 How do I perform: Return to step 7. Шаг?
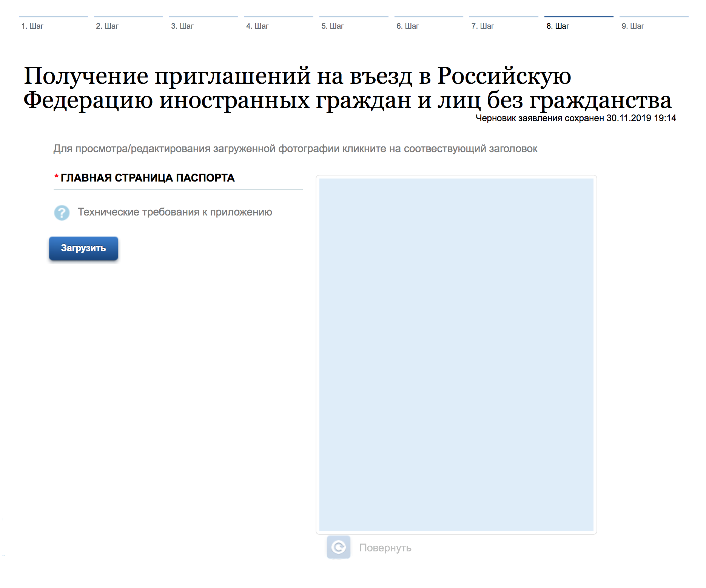point(482,26)
